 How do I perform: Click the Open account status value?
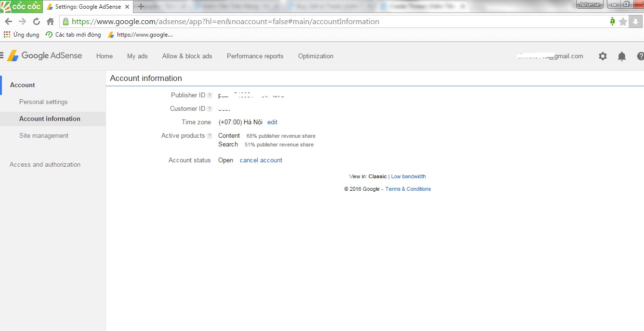[x=225, y=160]
